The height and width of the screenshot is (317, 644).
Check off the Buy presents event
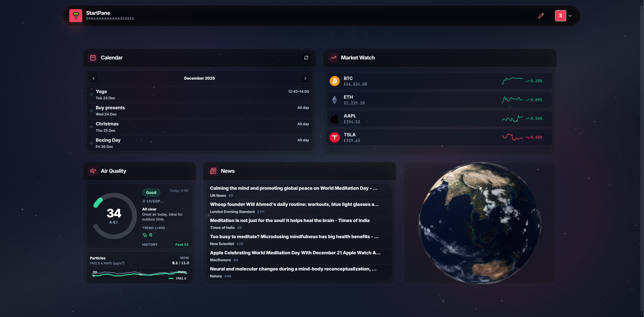point(91,111)
